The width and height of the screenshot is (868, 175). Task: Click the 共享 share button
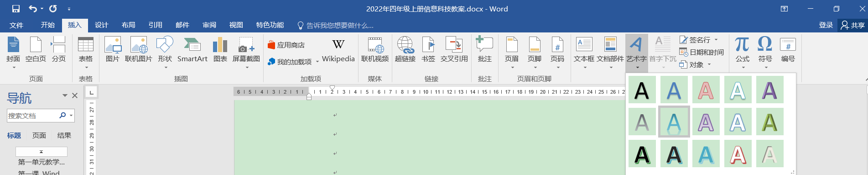click(x=853, y=25)
